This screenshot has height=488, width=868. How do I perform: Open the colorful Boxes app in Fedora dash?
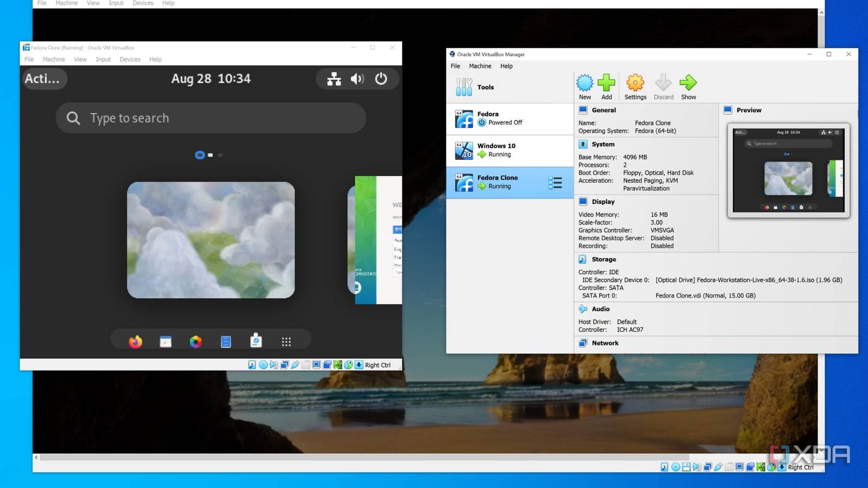click(196, 342)
